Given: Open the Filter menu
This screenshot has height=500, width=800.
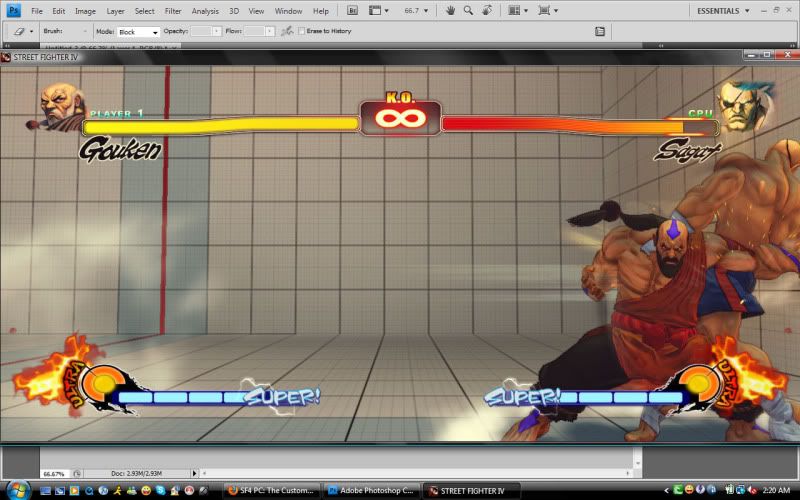Looking at the screenshot, I should tap(173, 11).
